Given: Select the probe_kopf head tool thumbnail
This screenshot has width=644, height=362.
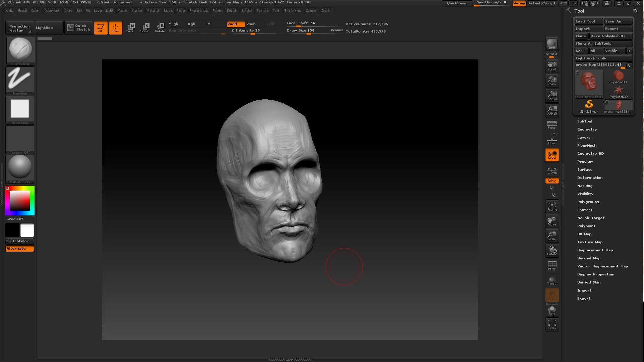Looking at the screenshot, I should 589,84.
